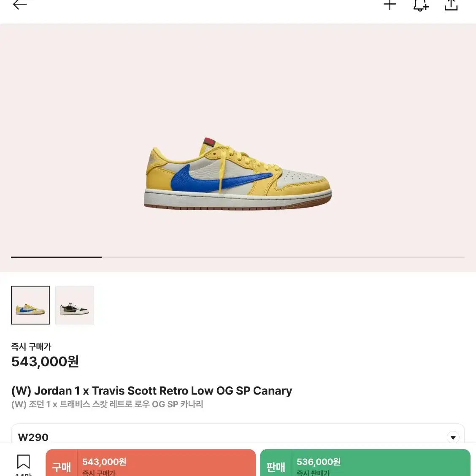Tap the plus icon in header

[389, 5]
